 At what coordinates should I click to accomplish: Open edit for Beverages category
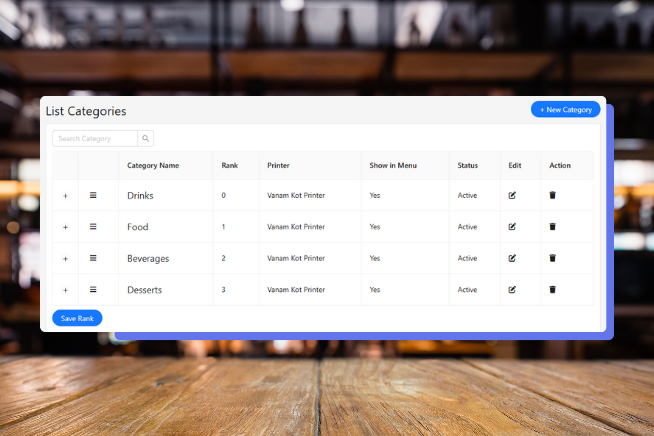click(512, 258)
